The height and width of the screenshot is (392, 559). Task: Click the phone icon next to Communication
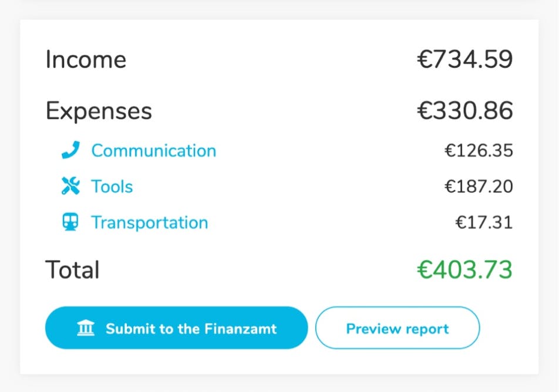click(x=70, y=151)
